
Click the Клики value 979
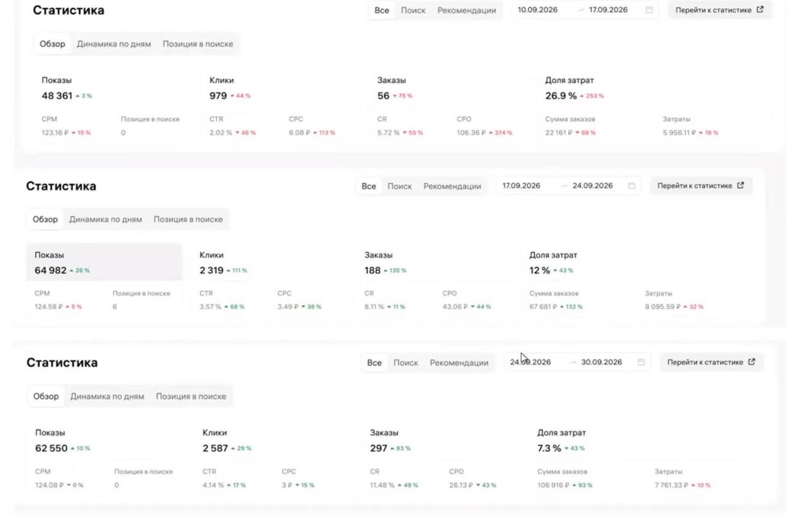[218, 96]
